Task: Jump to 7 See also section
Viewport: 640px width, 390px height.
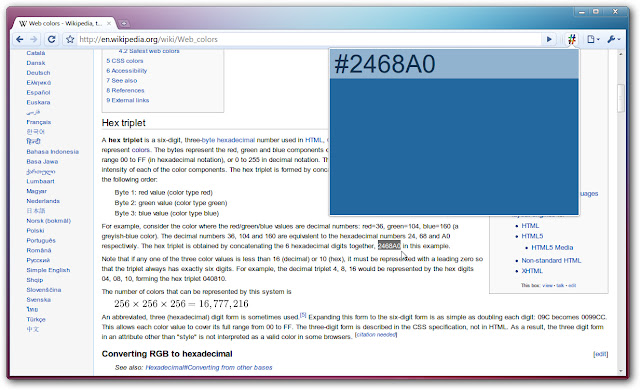Action: pyautogui.click(x=122, y=80)
